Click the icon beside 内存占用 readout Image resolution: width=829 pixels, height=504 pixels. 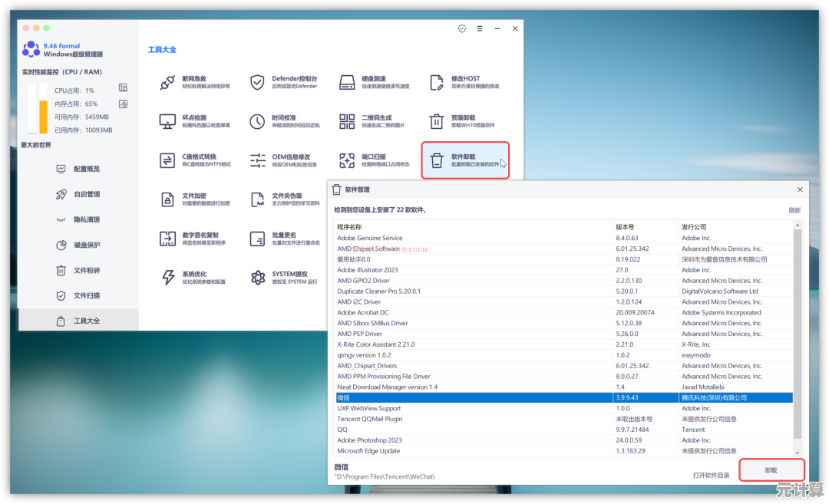click(123, 104)
